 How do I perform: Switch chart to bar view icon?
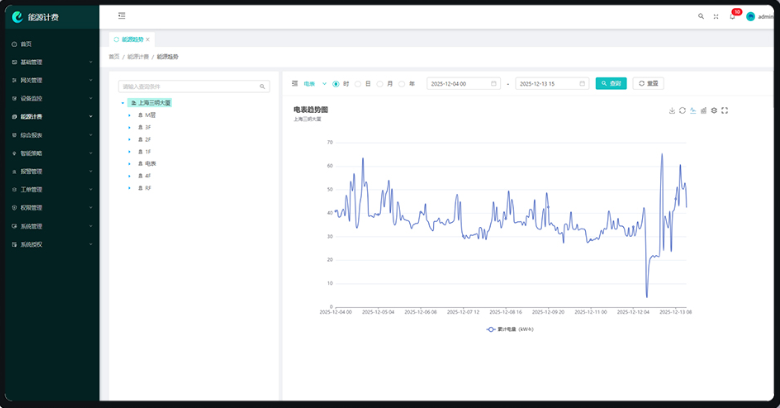tap(703, 110)
